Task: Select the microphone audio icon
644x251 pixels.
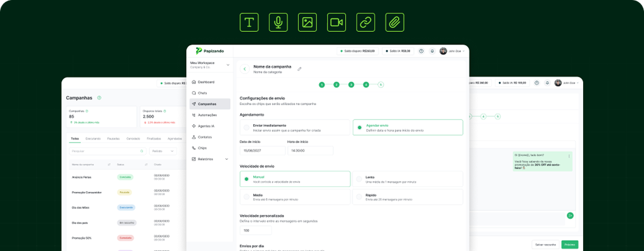Action: tap(278, 23)
